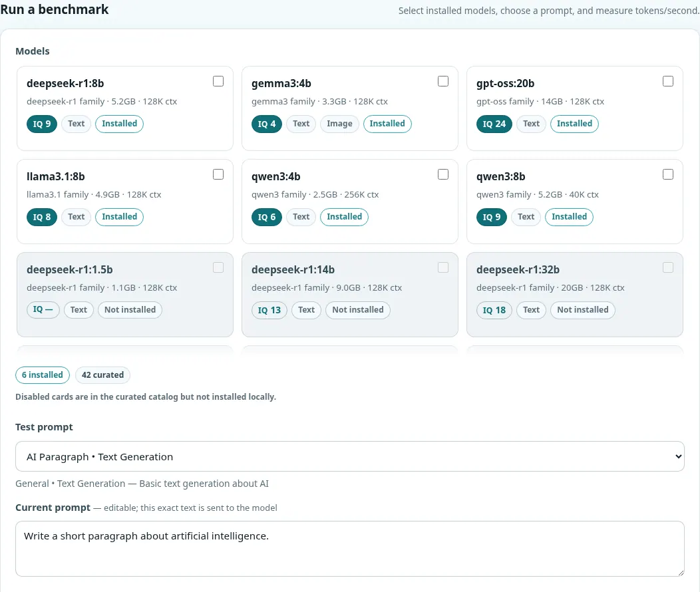This screenshot has width=700, height=592.
Task: Click the disabled deepseek-r1:32b checkbox
Action: pyautogui.click(x=668, y=267)
